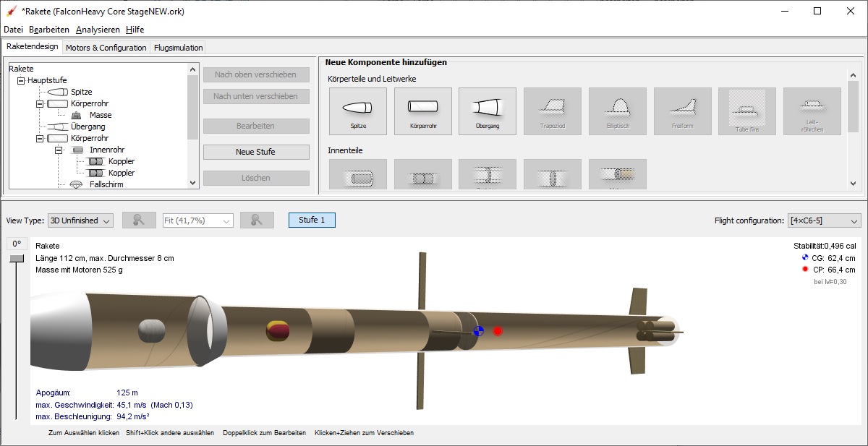
Task: Select the Rakete root tree item
Action: [x=22, y=69]
